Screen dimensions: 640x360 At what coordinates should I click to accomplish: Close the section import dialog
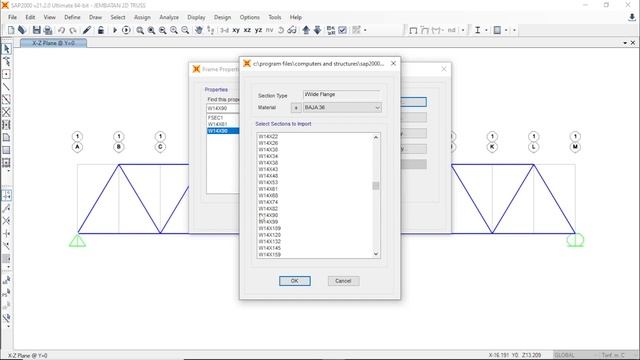tap(393, 63)
